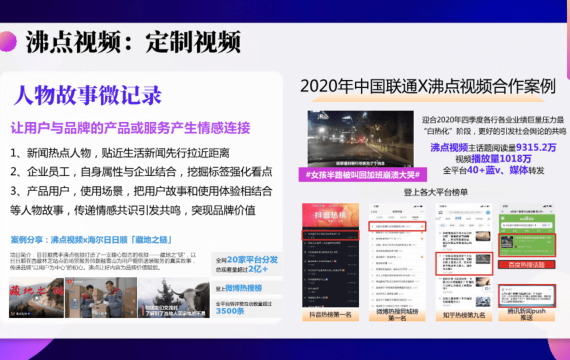The image size is (570, 360).
Task: Click the 全网20家平台分发 stat box
Action: [x=247, y=264]
